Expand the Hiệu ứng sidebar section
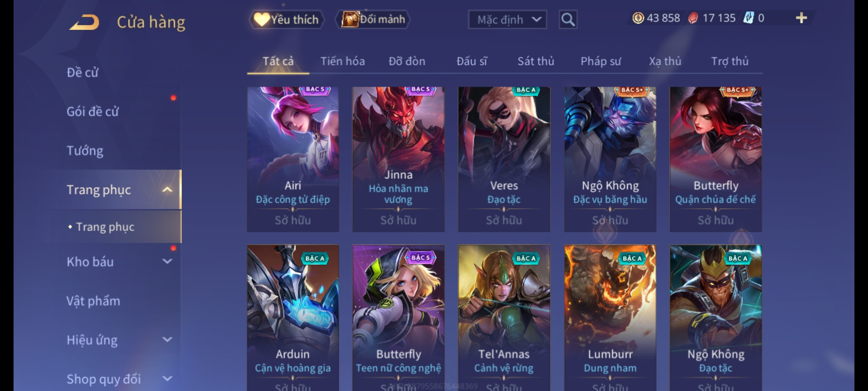The width and height of the screenshot is (868, 391). (x=167, y=340)
